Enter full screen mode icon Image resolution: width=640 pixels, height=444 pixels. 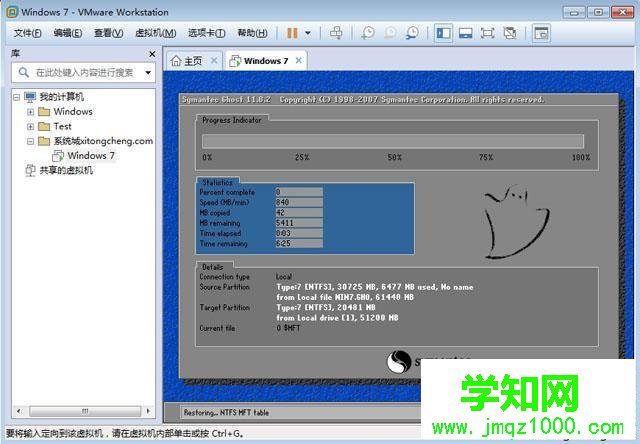point(487,33)
